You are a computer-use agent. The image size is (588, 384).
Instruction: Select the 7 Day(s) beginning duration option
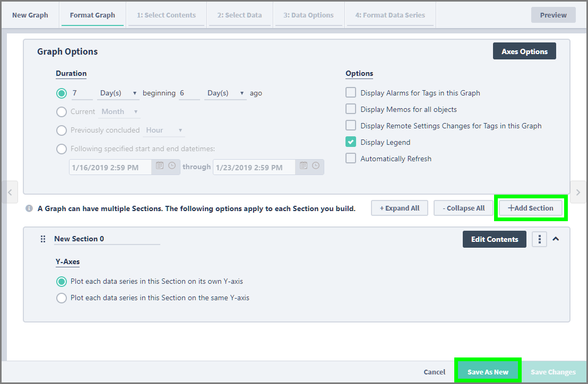click(62, 93)
